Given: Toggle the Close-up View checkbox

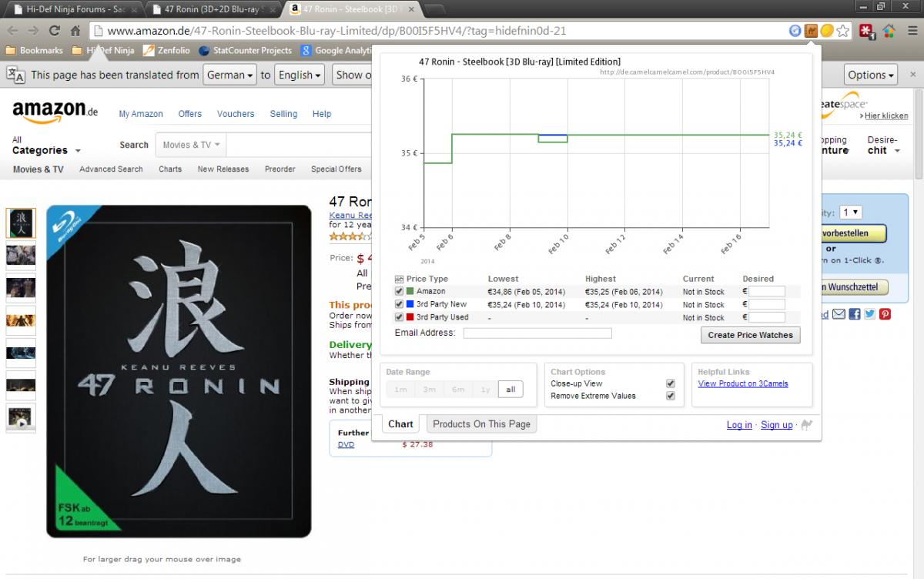Looking at the screenshot, I should 670,383.
